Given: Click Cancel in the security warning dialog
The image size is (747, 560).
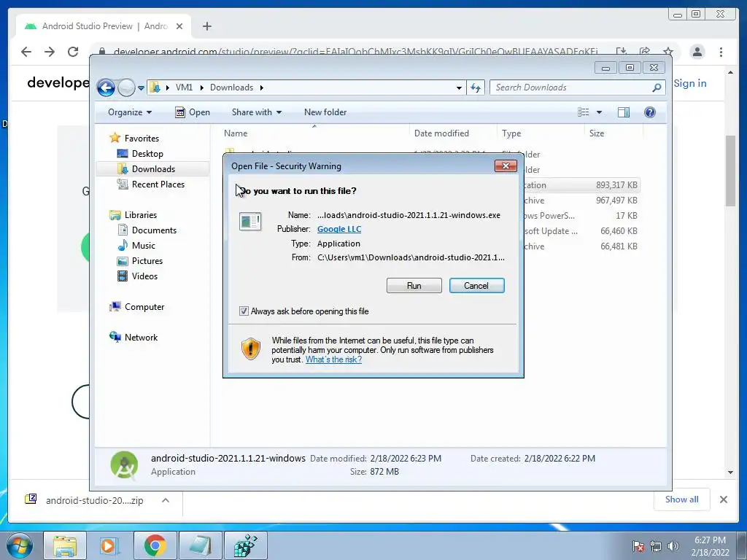Looking at the screenshot, I should point(476,286).
